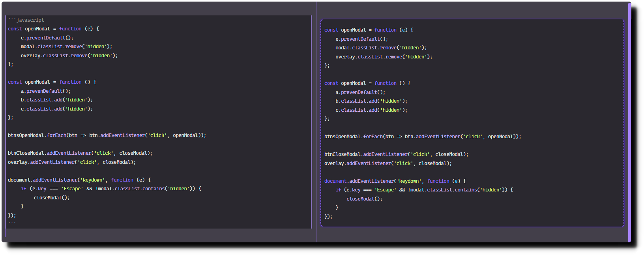Click 'const openModal = function () {' in preview
The width and height of the screenshot is (644, 255).
click(367, 83)
